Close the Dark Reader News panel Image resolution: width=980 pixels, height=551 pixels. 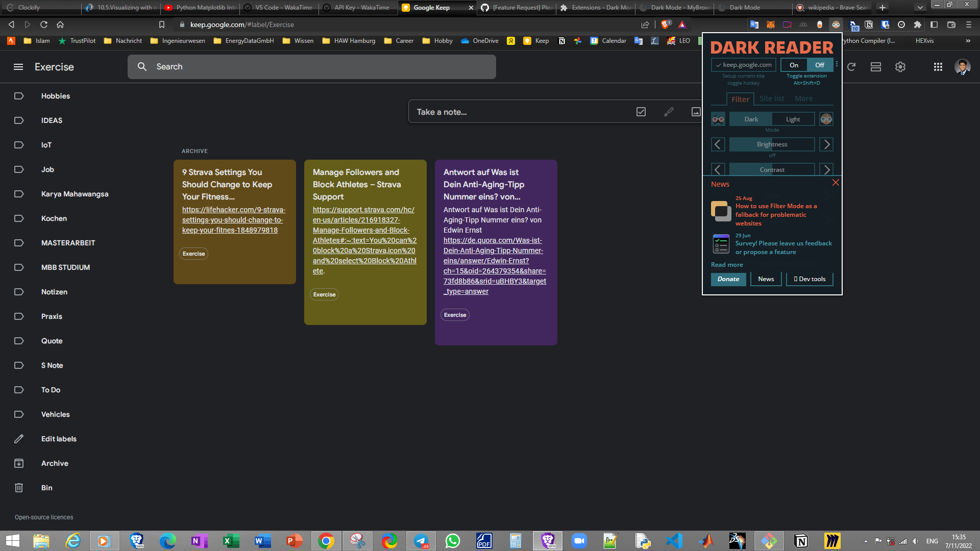pyautogui.click(x=836, y=183)
